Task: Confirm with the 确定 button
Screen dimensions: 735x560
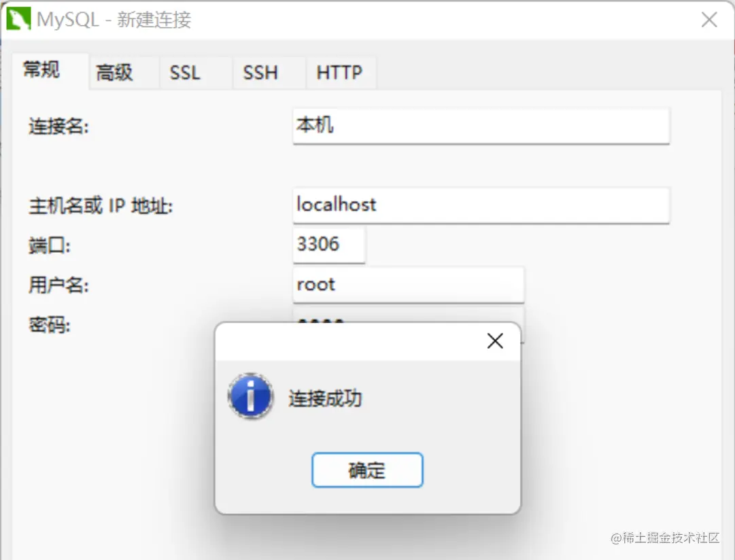Action: tap(367, 470)
